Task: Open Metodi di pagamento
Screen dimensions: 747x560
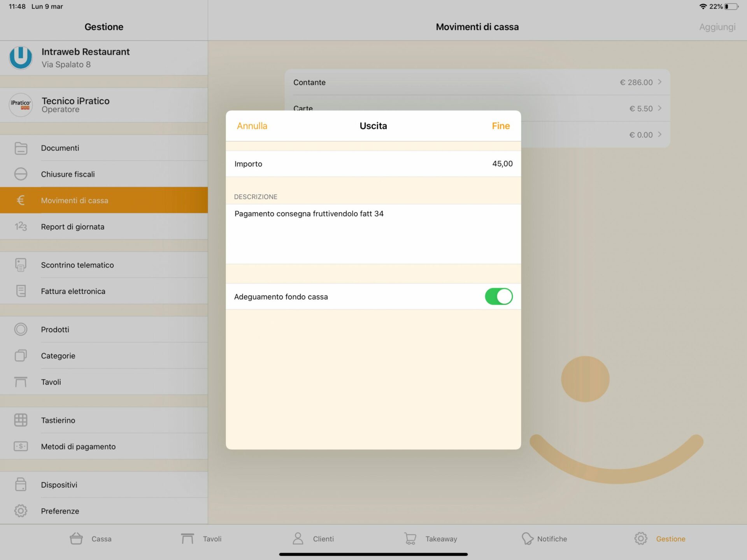Action: click(104, 446)
